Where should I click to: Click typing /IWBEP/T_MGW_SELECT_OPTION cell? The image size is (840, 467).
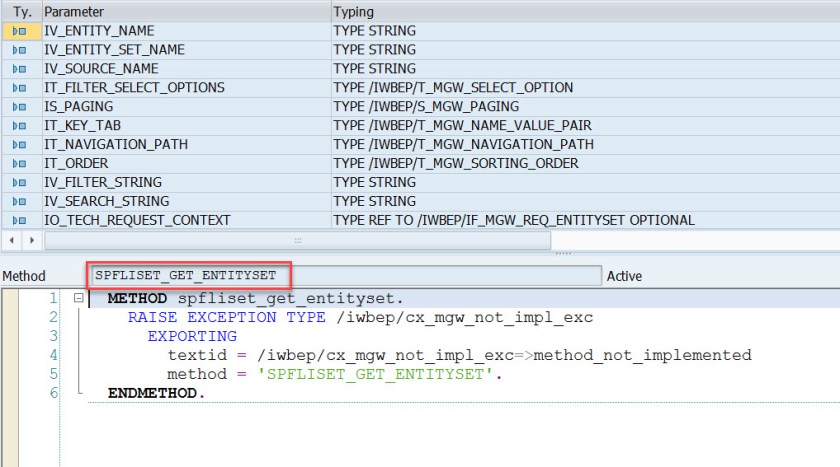(586, 88)
